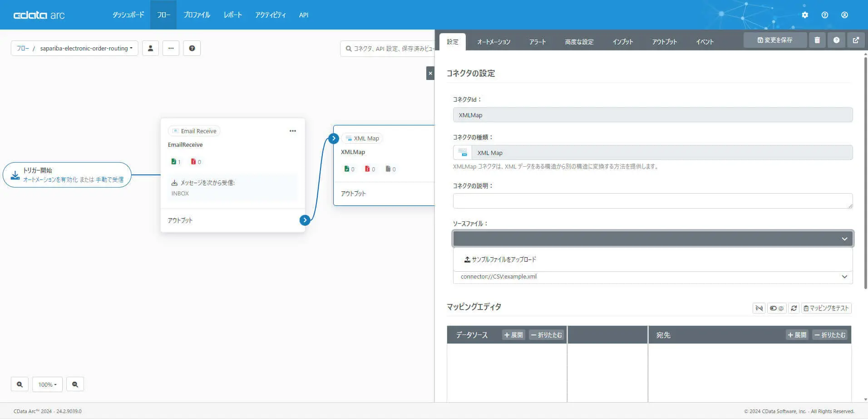The height and width of the screenshot is (419, 868).
Task: Go to the フロー navigation tab
Action: [163, 15]
